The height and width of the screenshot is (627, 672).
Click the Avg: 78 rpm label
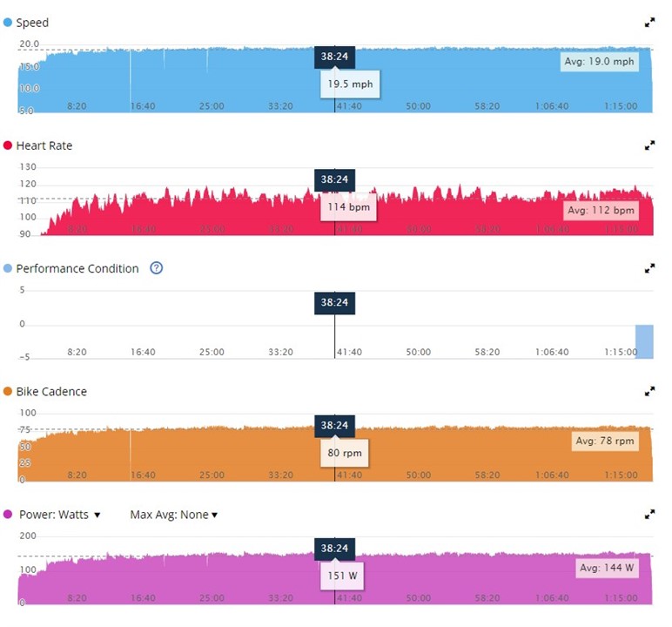click(x=605, y=441)
